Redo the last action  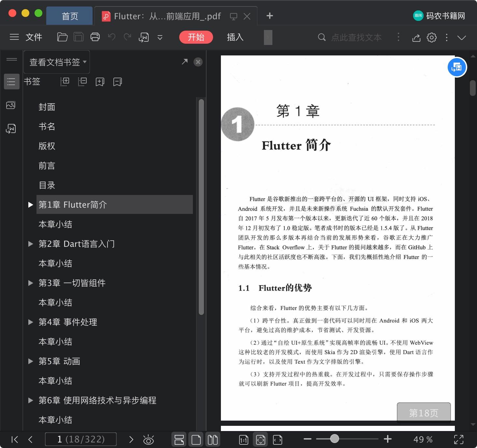coord(127,37)
